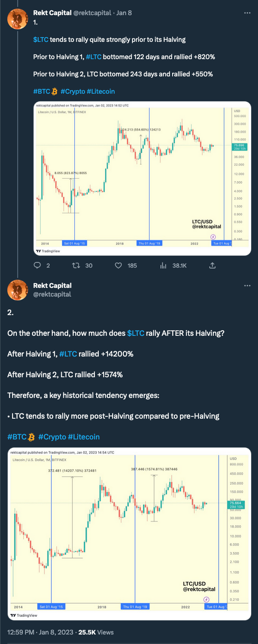
Task: Expand the pre-Halving LTC chart image
Action: (x=142, y=178)
